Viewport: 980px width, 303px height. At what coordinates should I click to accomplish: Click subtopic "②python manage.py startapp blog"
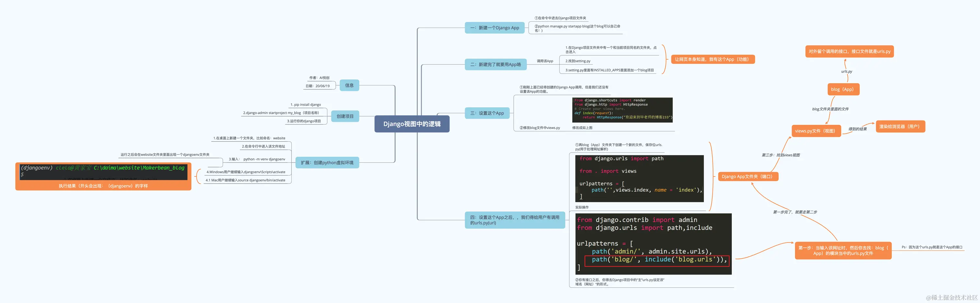tap(577, 28)
